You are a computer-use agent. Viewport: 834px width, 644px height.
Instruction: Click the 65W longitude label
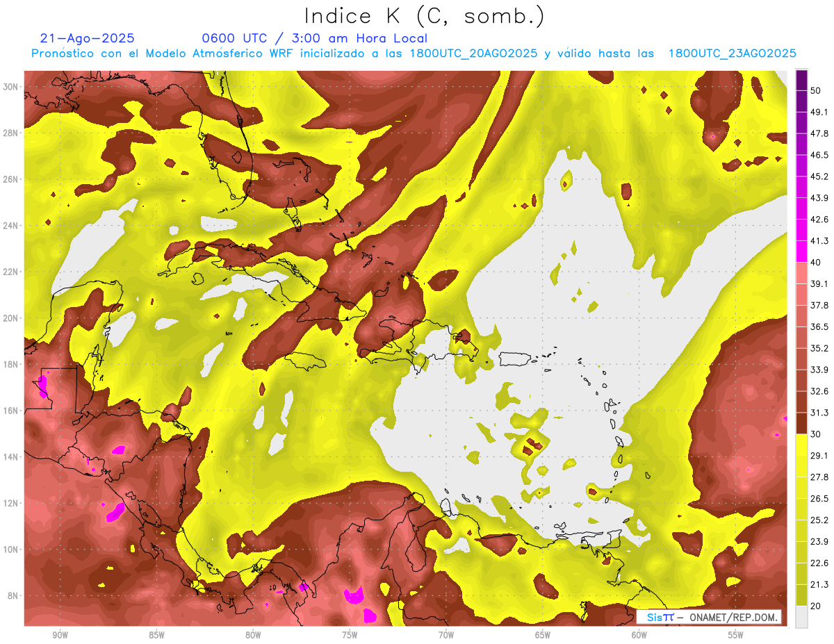point(543,635)
